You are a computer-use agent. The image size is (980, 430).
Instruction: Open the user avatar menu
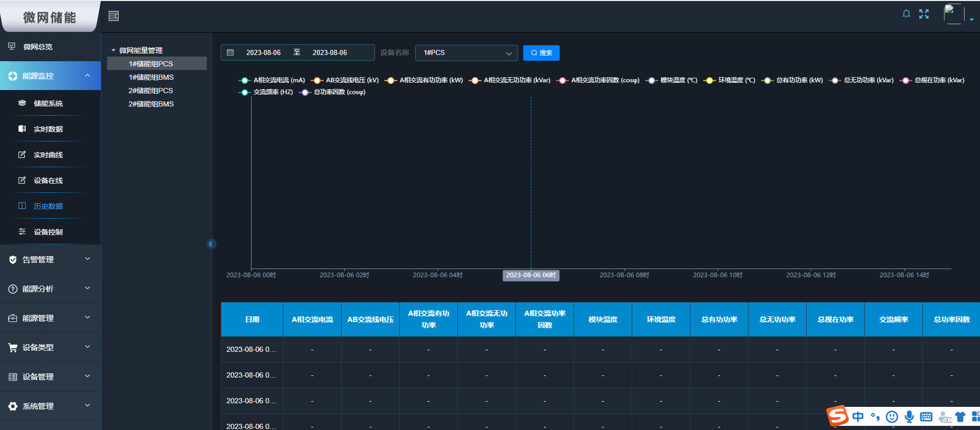(954, 14)
